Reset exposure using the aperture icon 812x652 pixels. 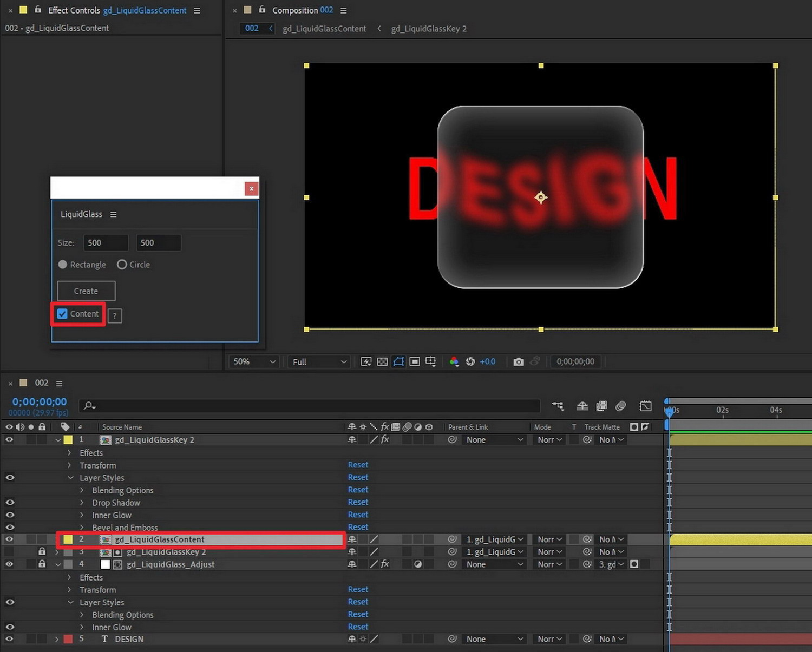coord(470,361)
